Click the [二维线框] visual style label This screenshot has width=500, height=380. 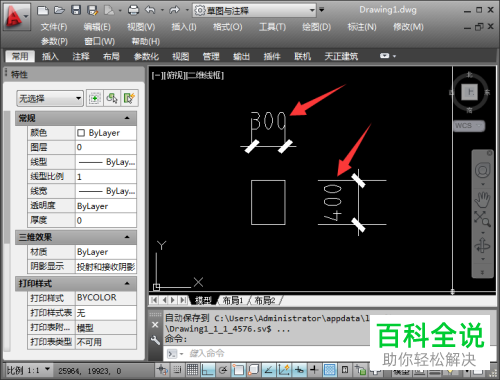click(x=205, y=76)
